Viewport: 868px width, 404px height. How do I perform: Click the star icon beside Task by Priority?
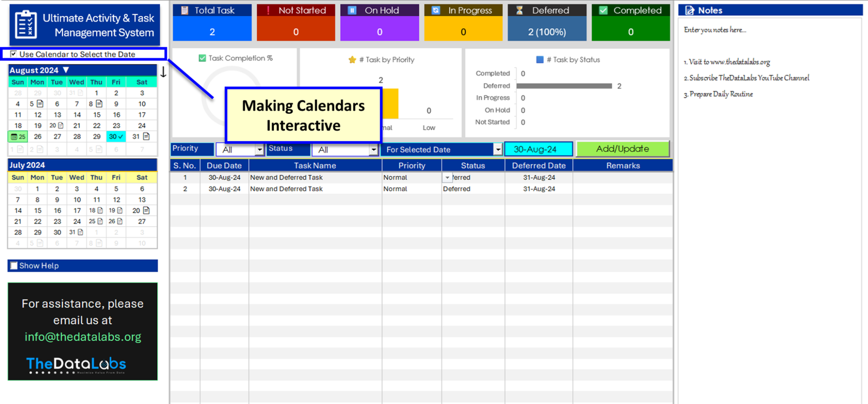[x=352, y=60]
